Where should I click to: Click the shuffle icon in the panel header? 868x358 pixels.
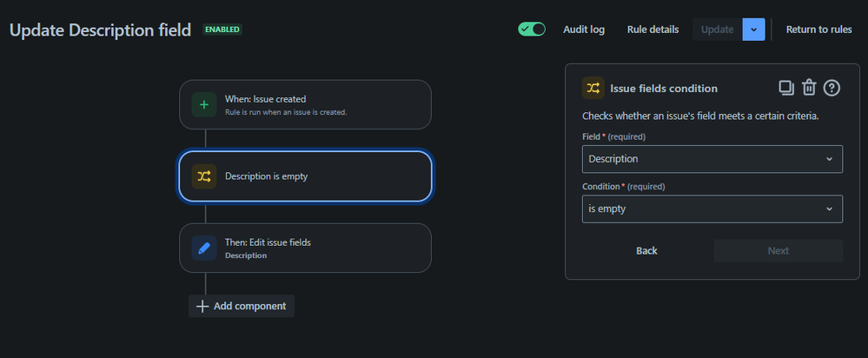coord(593,88)
